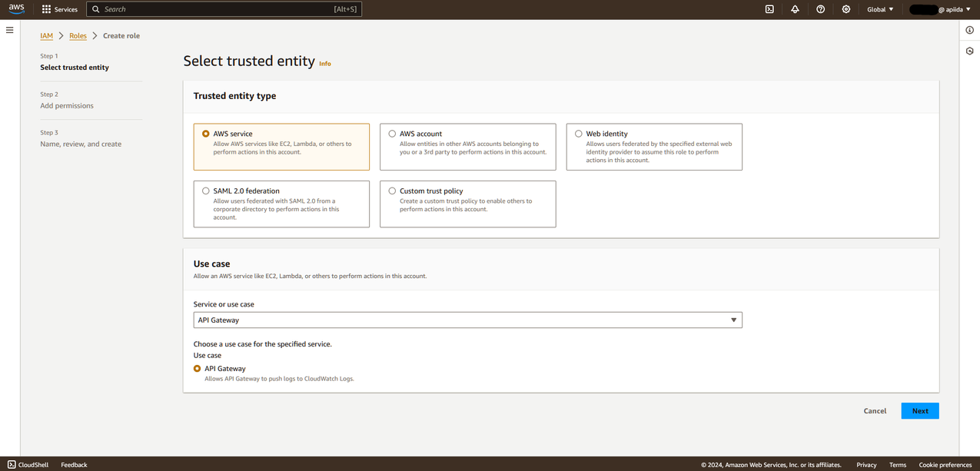The image size is (980, 471).
Task: Select the AWS account trusted entity option
Action: coord(392,134)
